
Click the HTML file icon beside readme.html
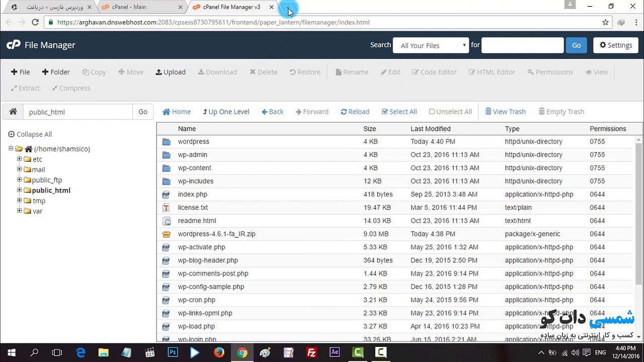coord(167,221)
